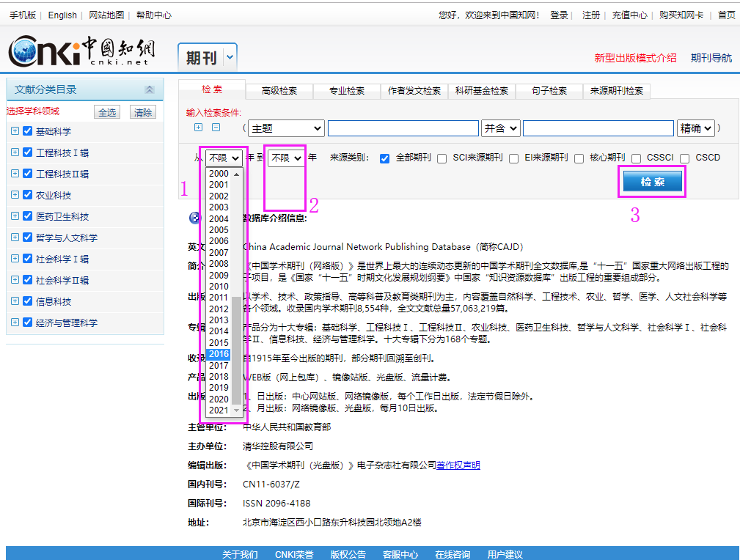Switch to the 句子检索 tab

[549, 91]
